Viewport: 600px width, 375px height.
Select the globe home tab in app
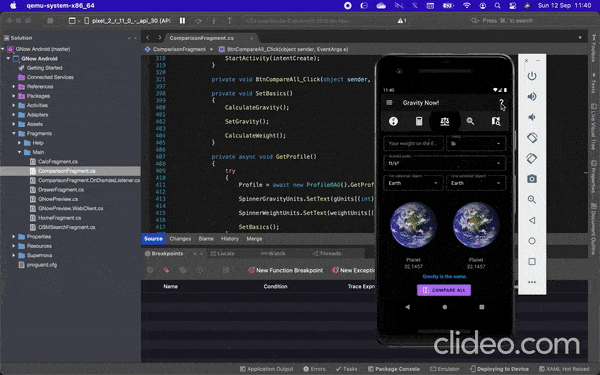393,121
